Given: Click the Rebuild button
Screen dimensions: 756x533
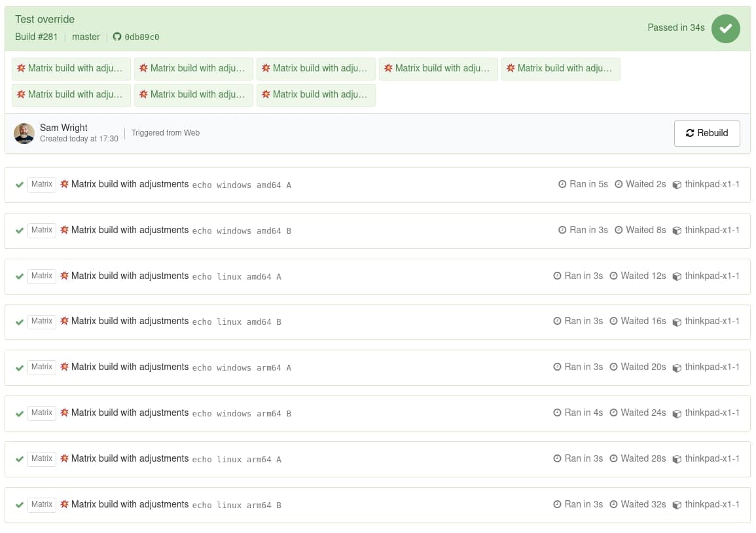Looking at the screenshot, I should 707,133.
